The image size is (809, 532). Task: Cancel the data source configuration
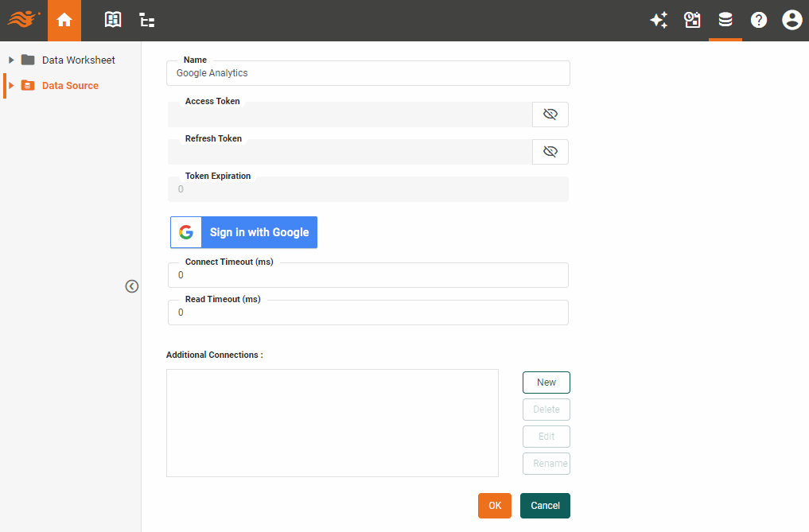[545, 505]
